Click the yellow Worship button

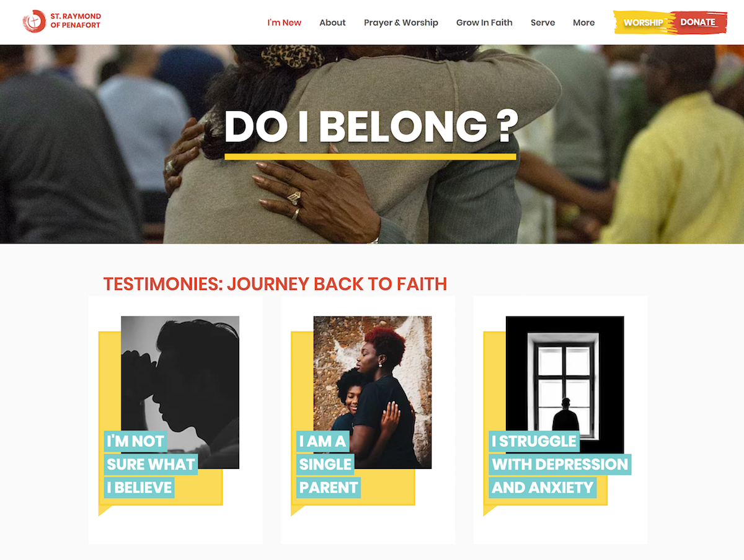point(642,22)
